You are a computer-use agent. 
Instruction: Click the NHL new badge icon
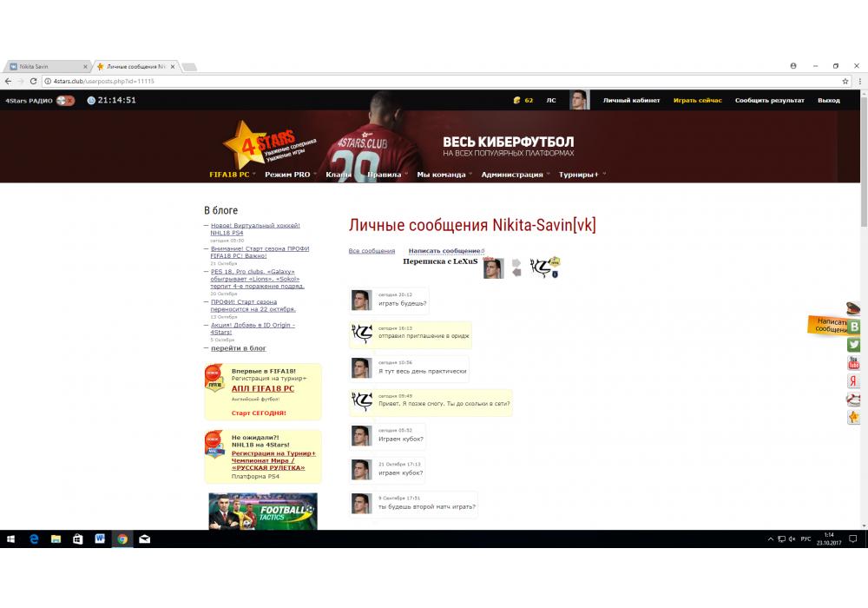tap(214, 444)
